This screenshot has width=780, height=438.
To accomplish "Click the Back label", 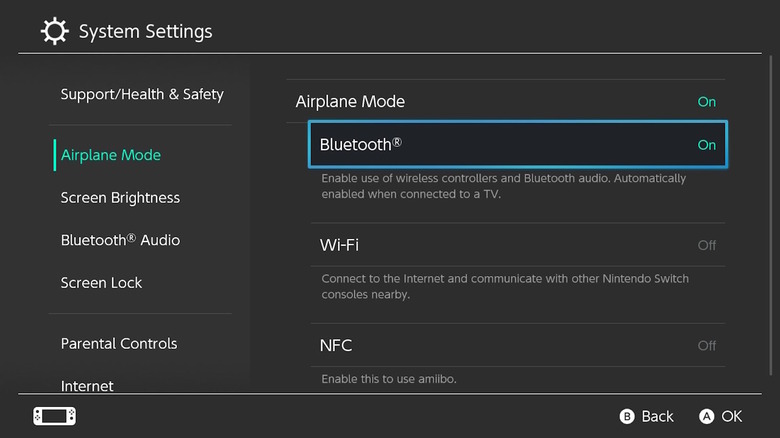I will point(657,416).
